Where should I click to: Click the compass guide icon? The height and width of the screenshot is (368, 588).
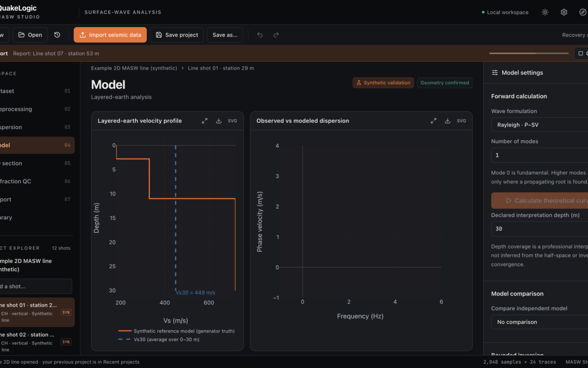[x=583, y=12]
